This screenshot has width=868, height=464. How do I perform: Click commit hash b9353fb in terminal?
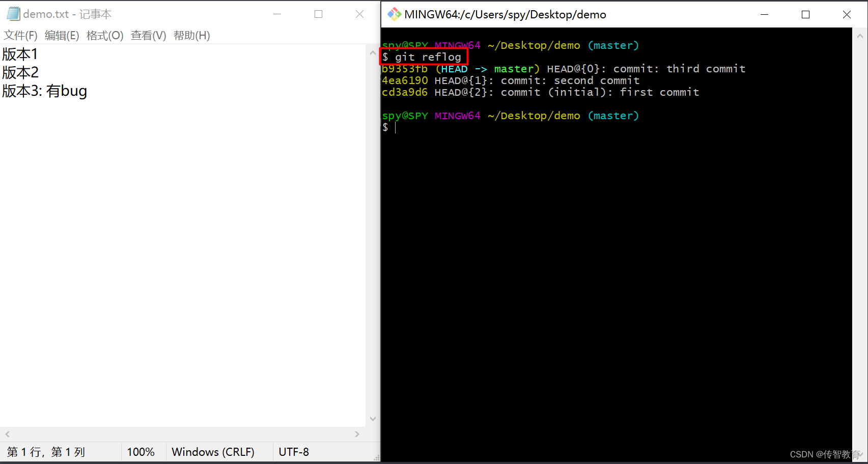click(405, 69)
